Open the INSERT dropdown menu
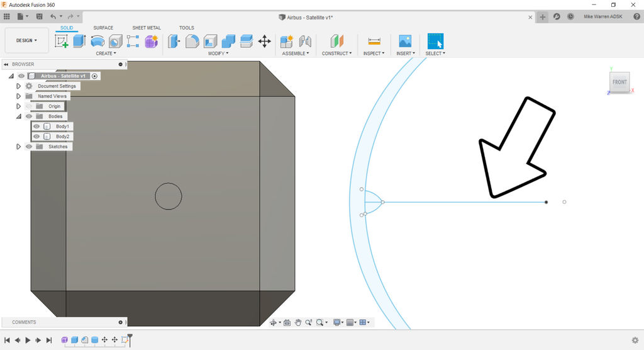 click(x=406, y=54)
